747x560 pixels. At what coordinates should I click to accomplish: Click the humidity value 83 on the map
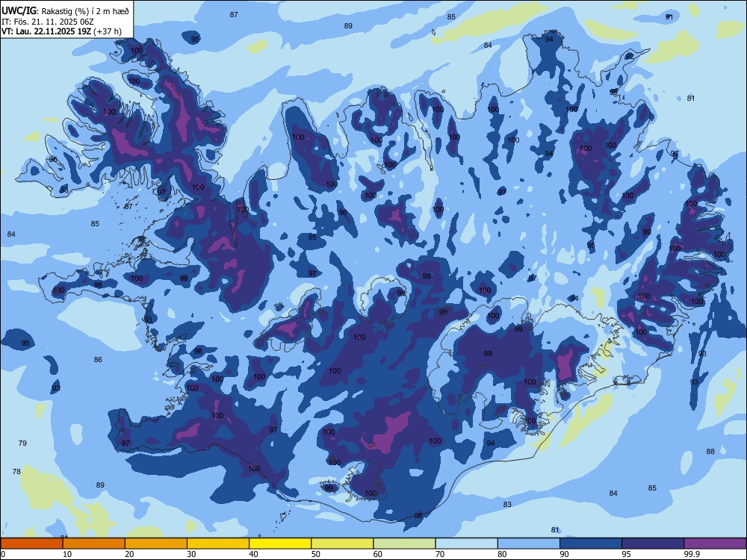click(x=507, y=504)
